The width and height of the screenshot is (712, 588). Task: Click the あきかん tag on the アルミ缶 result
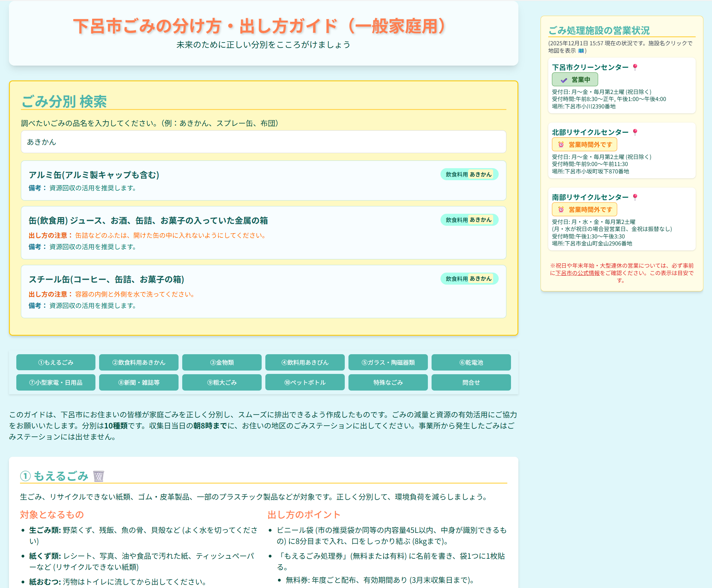point(481,174)
